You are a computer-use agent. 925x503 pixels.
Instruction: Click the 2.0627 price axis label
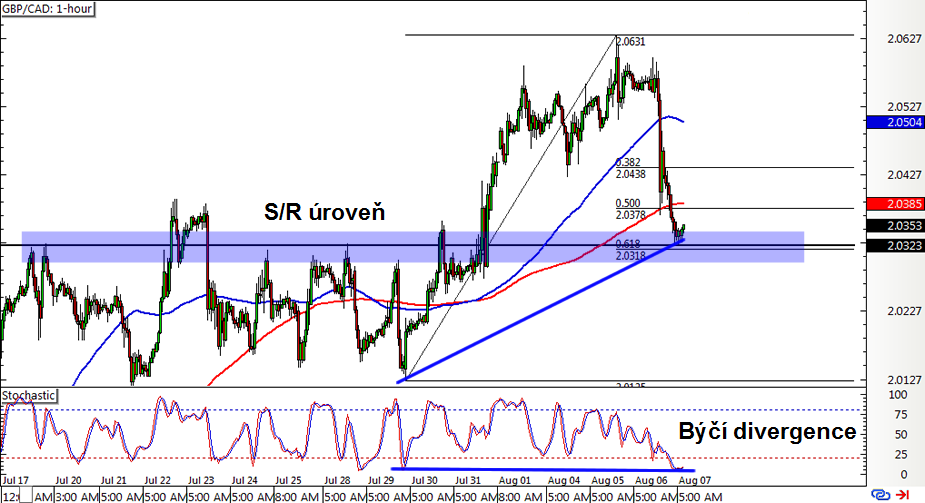904,39
